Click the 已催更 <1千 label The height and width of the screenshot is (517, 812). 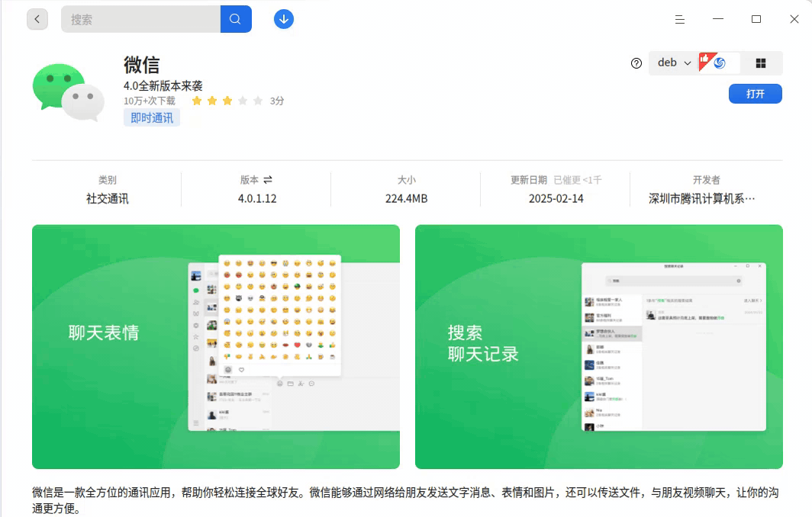click(x=578, y=180)
